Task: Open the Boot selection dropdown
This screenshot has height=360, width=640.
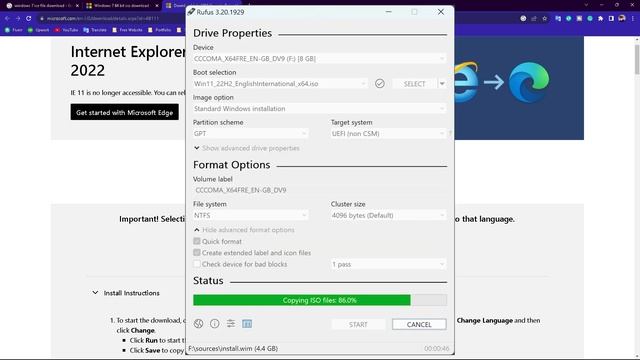Action: [x=280, y=84]
